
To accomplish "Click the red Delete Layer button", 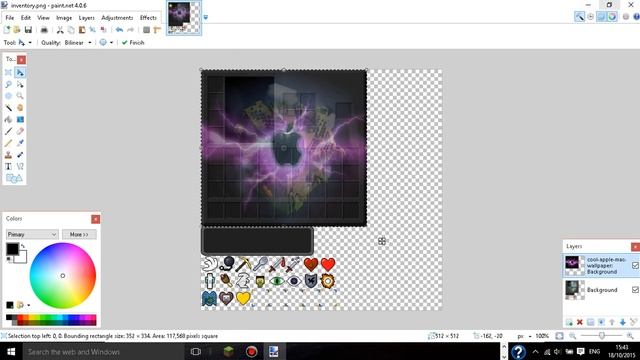I will (580, 322).
